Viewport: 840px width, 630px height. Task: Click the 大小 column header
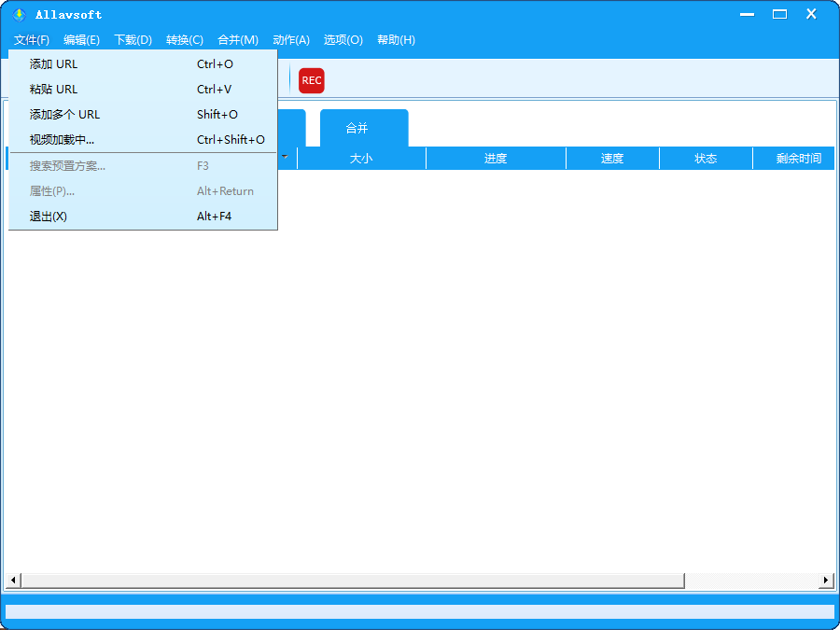tap(361, 158)
